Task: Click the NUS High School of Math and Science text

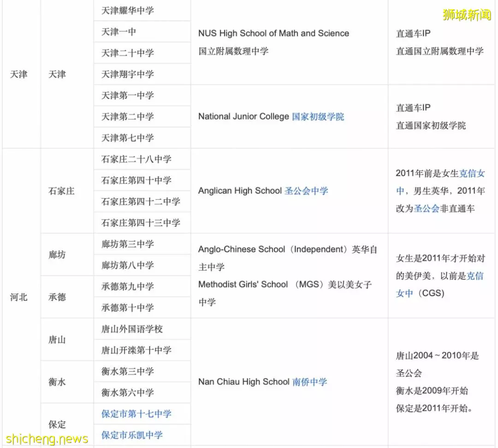Action: click(273, 33)
